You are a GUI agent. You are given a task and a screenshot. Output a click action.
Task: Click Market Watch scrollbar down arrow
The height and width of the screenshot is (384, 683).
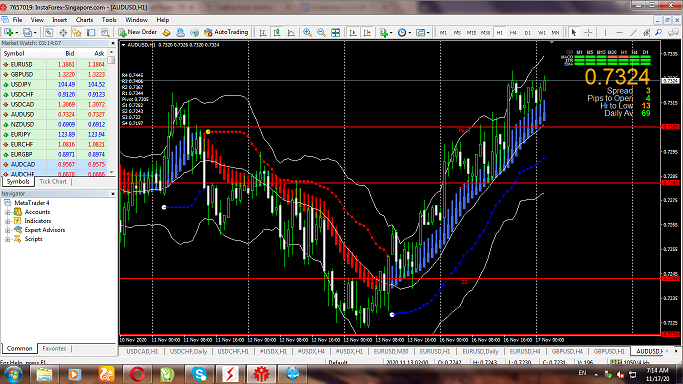tap(112, 172)
